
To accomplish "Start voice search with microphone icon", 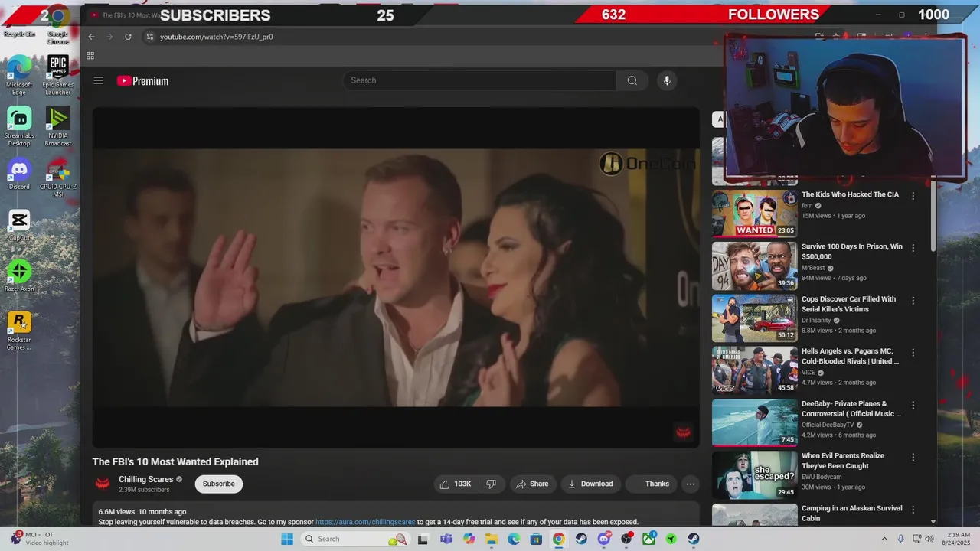I will (667, 80).
